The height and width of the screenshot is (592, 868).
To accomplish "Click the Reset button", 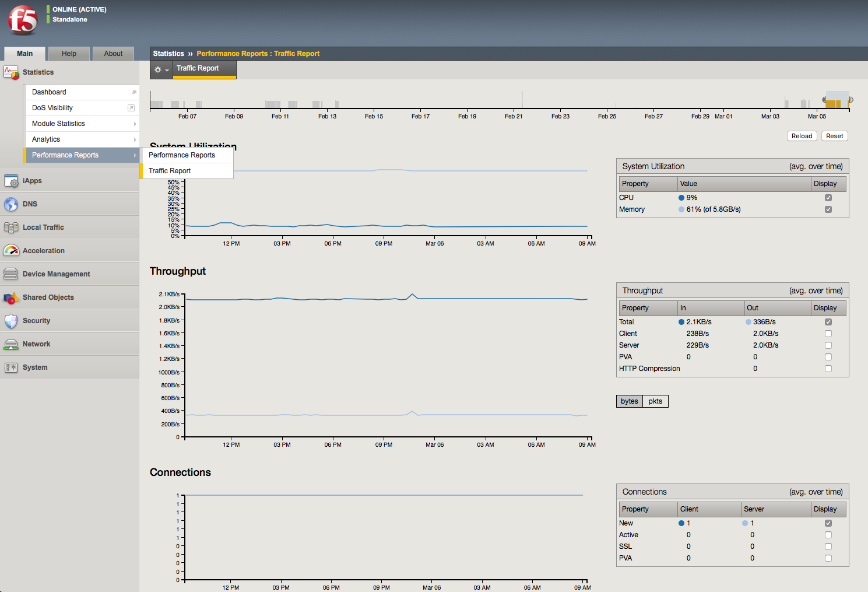I will click(x=835, y=136).
